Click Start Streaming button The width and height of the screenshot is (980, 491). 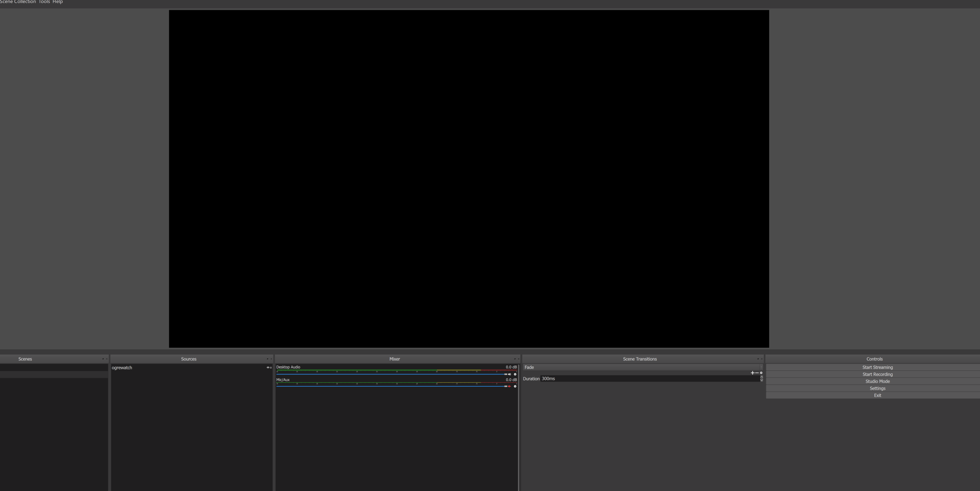coord(877,367)
